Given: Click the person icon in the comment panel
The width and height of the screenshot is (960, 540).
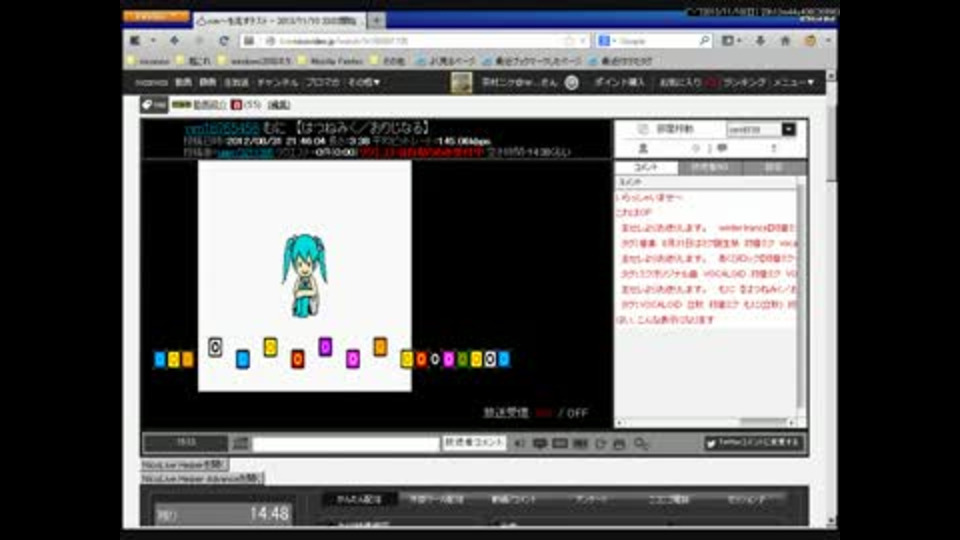Looking at the screenshot, I should pyautogui.click(x=643, y=148).
